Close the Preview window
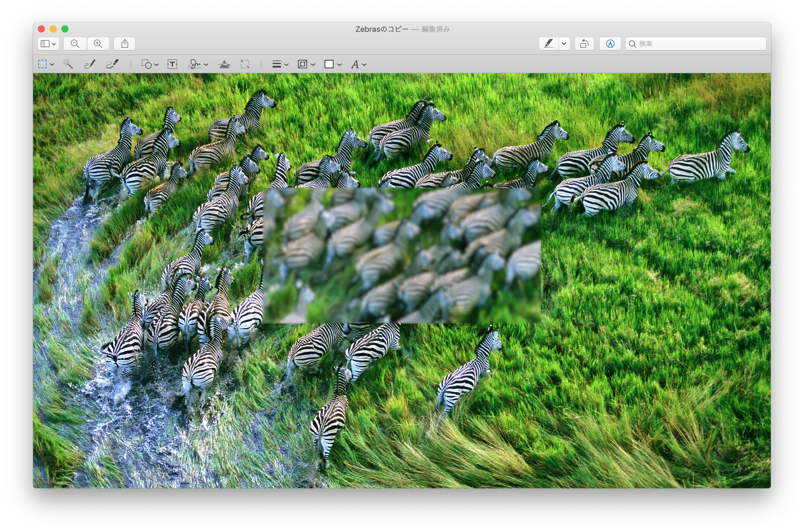 point(41,29)
